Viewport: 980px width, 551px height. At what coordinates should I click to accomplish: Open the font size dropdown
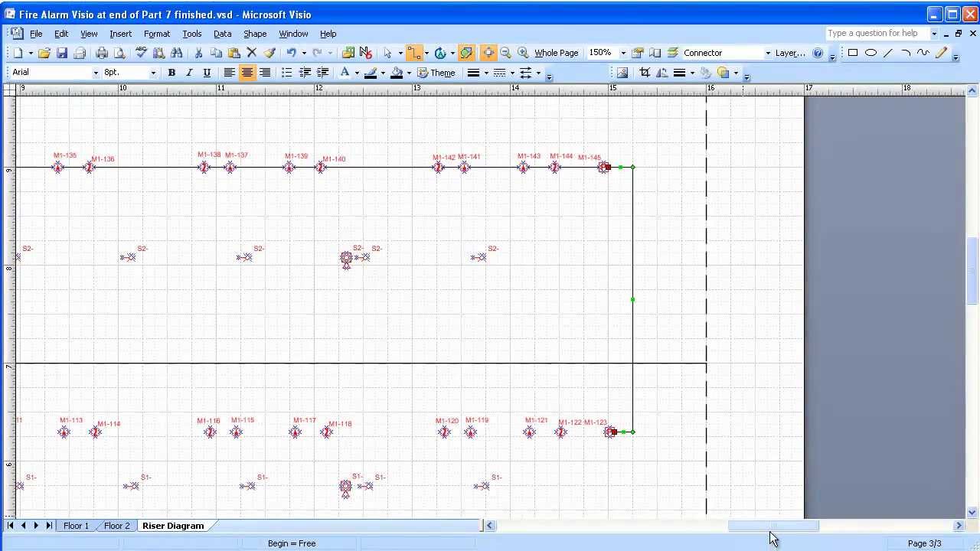[x=152, y=72]
